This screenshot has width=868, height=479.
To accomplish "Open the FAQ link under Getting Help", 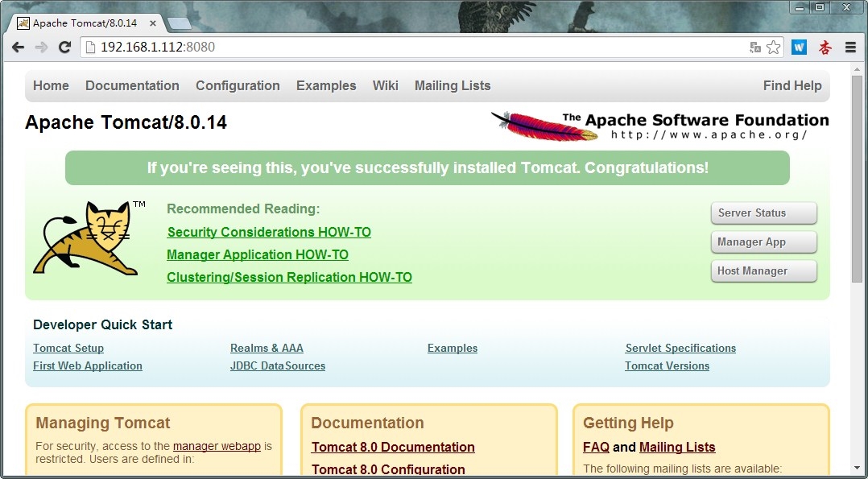I will tap(596, 447).
